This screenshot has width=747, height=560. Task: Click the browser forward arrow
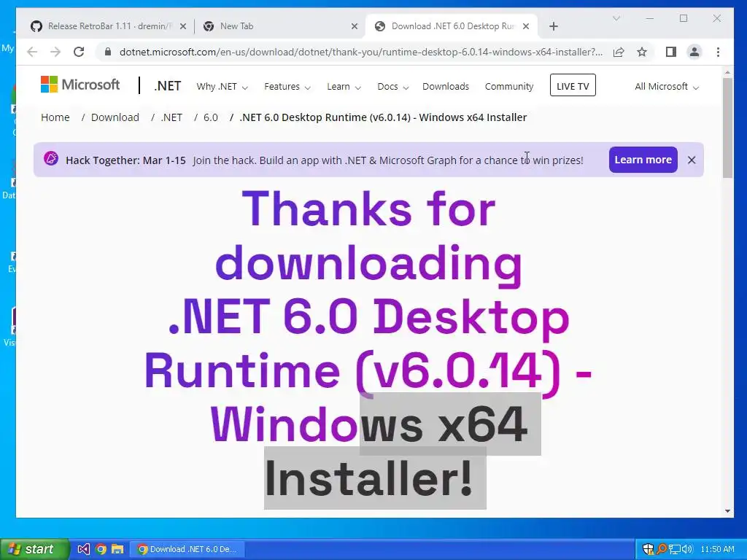click(x=55, y=52)
